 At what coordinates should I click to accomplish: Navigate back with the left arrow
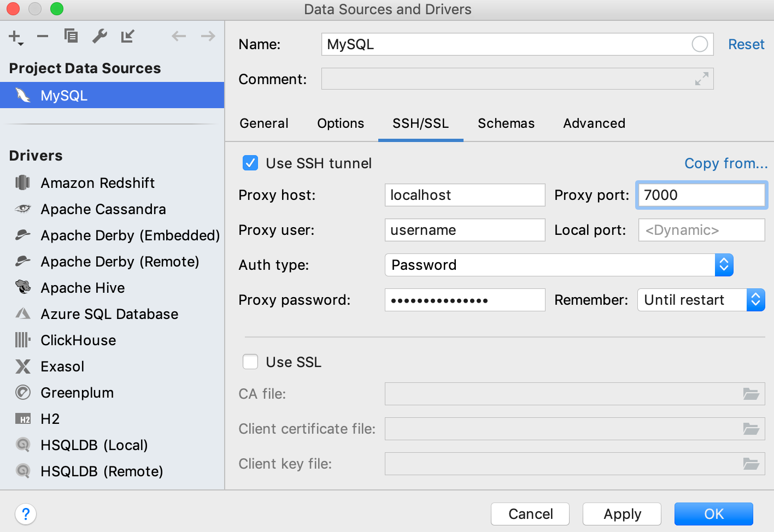179,37
